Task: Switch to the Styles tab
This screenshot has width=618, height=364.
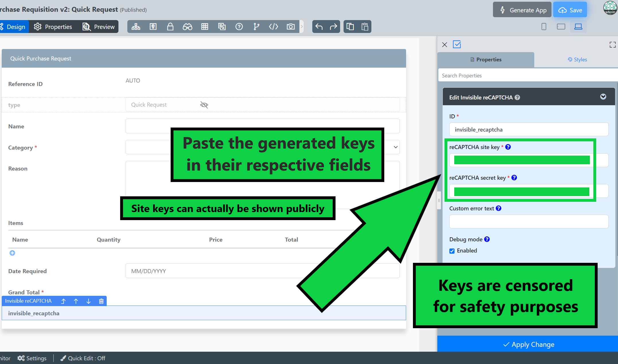Action: pos(577,60)
